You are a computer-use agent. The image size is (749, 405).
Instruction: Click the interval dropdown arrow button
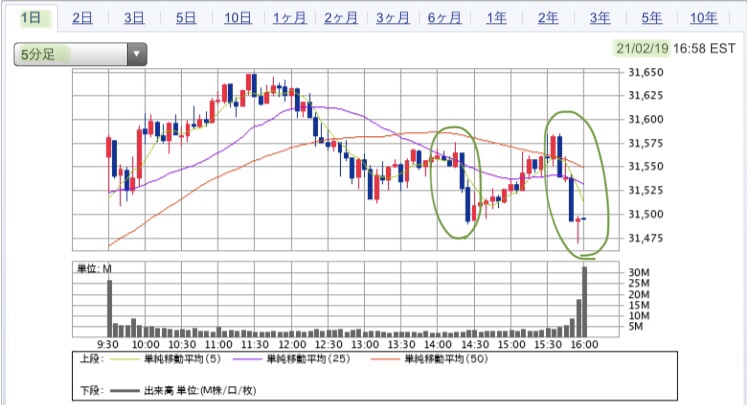pyautogui.click(x=137, y=54)
